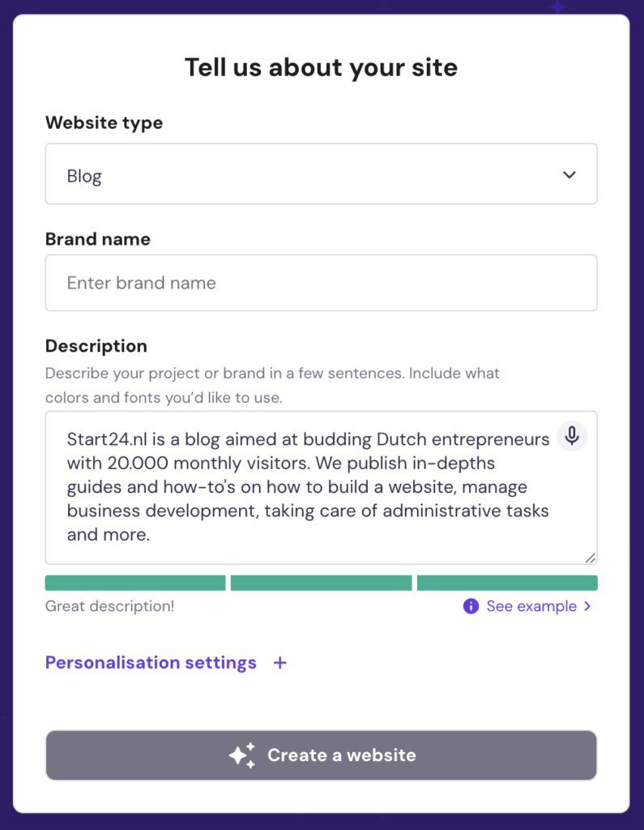This screenshot has width=644, height=830.
Task: Click the info icon beside See example
Action: [471, 606]
